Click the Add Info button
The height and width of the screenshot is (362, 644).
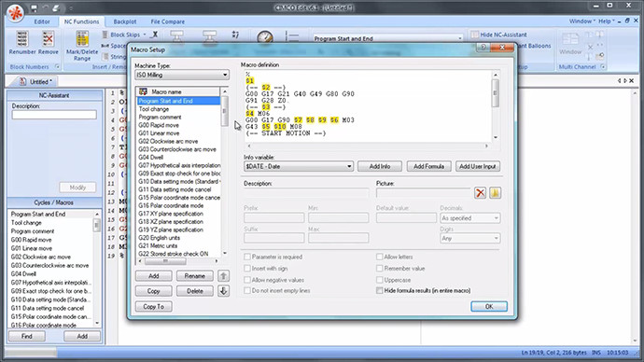380,166
